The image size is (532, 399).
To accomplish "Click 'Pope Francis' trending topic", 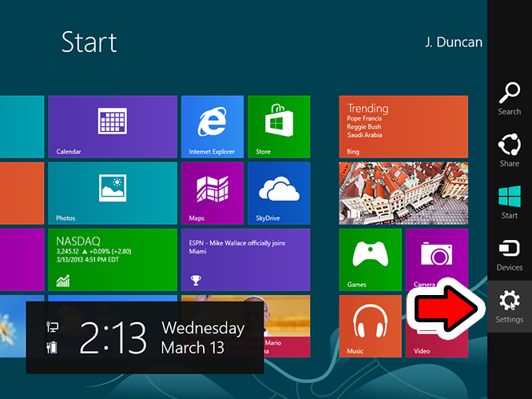I will tap(364, 118).
